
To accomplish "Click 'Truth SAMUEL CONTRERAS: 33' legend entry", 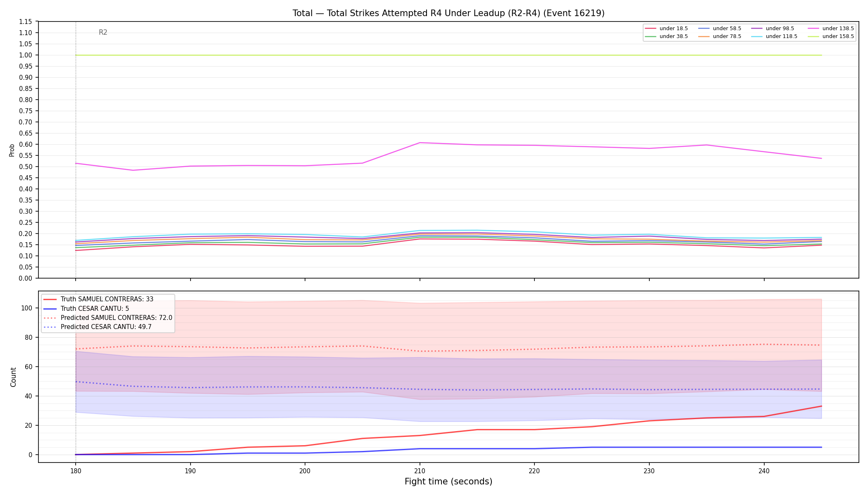I will tap(98, 299).
